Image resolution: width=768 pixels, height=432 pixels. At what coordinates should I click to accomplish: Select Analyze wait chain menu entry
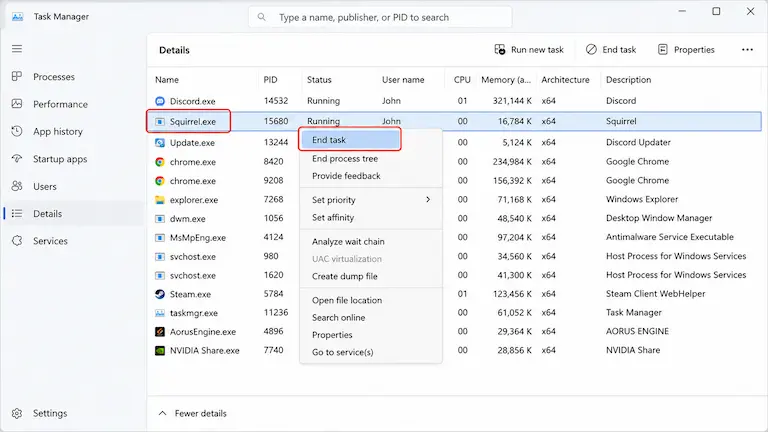point(348,241)
